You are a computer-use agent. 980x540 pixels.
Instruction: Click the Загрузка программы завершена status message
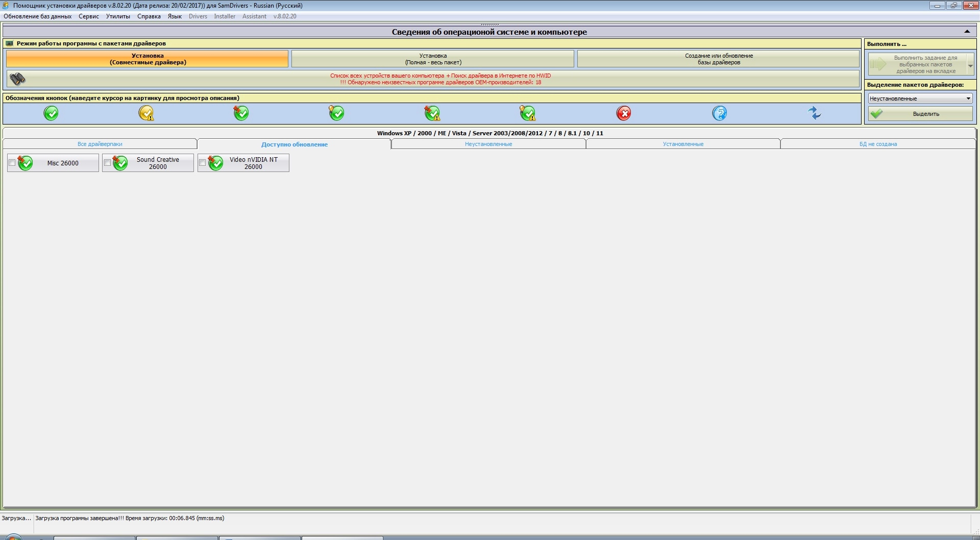pyautogui.click(x=130, y=518)
